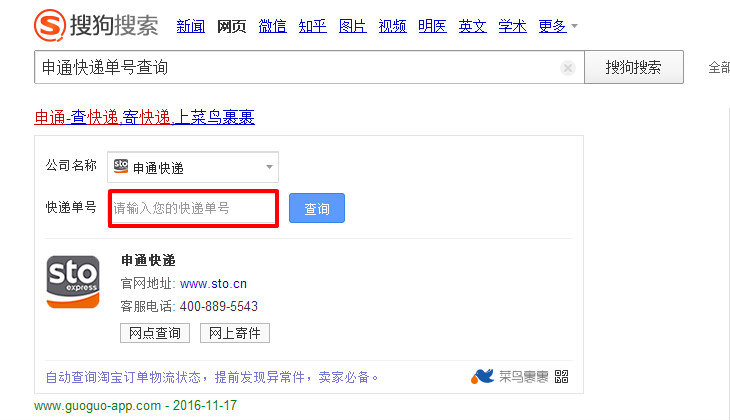
Task: Click the blue 查询 button
Action: point(317,208)
